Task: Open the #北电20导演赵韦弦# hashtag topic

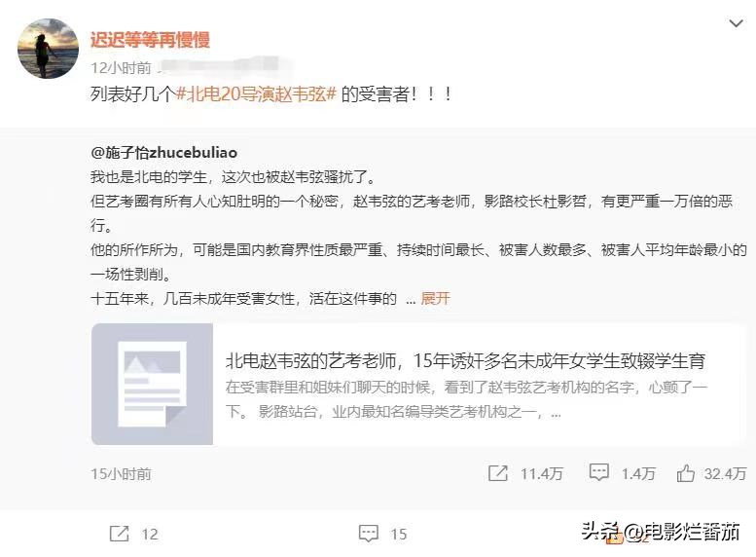Action: 256,93
